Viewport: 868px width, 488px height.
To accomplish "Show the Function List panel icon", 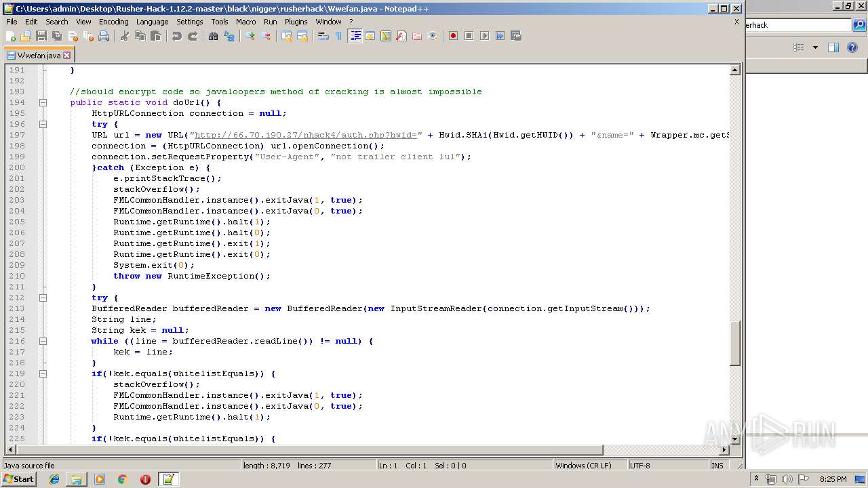I will [x=401, y=36].
